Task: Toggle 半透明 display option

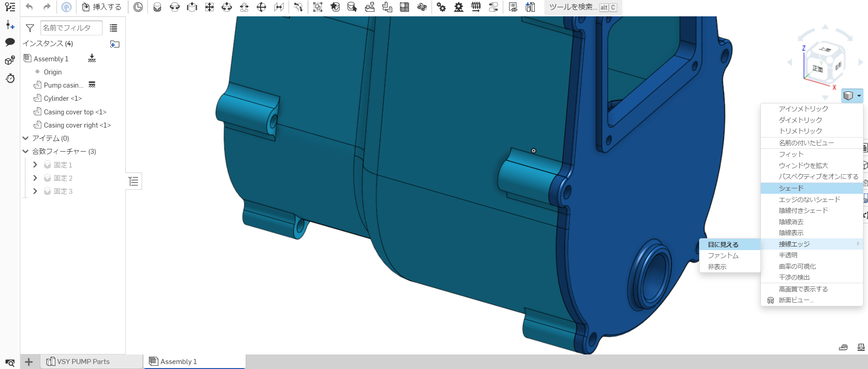Action: point(788,255)
